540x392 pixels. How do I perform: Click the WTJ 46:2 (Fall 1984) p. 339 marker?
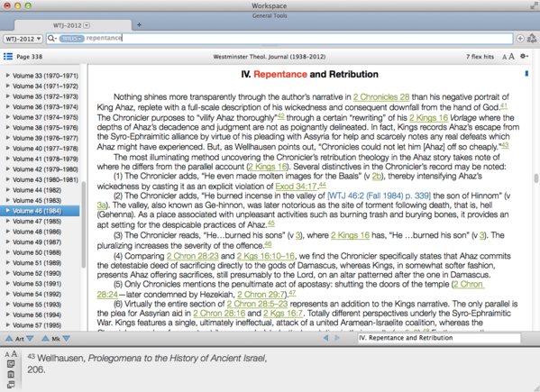click(379, 196)
